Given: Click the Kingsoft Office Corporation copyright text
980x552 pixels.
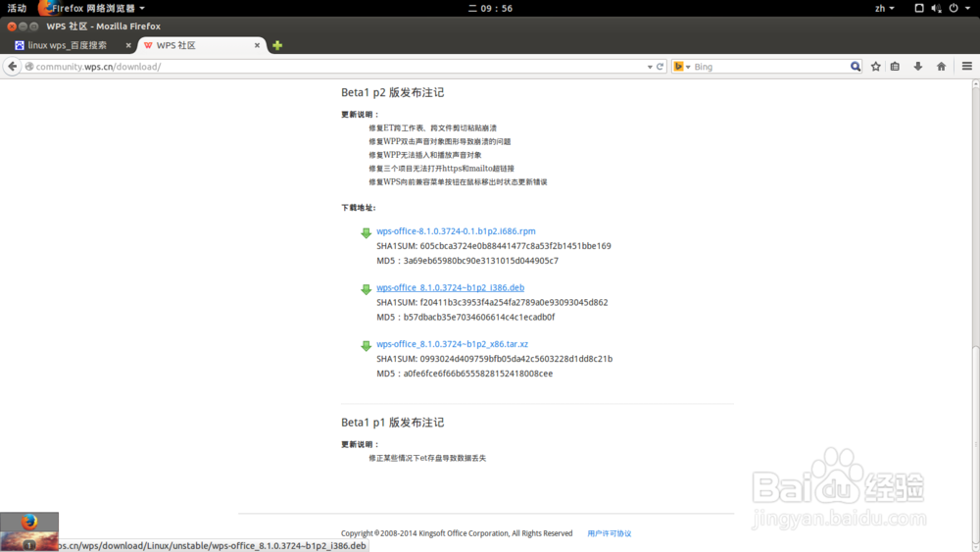Looking at the screenshot, I should coord(457,533).
